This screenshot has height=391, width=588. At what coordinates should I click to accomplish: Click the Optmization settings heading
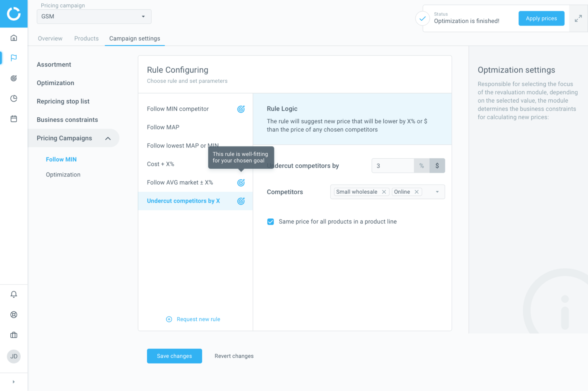pos(516,70)
